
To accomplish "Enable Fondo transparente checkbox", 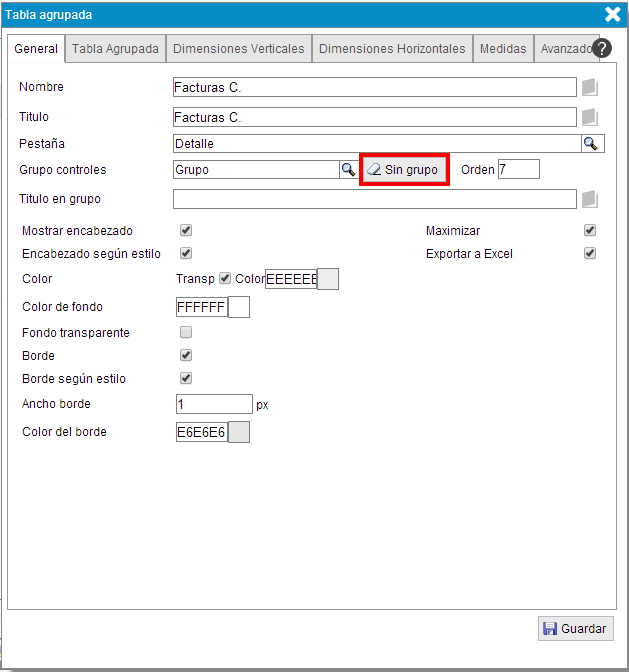I will point(186,333).
